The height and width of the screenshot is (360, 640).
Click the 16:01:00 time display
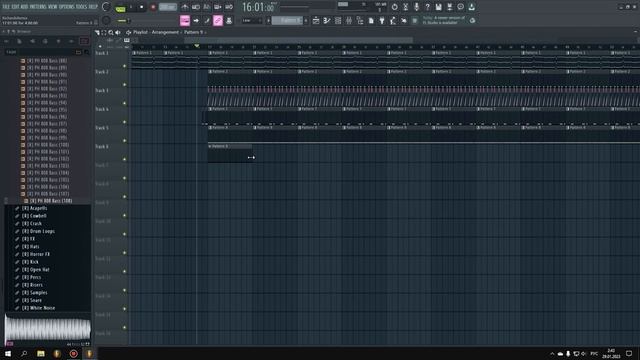[258, 7]
